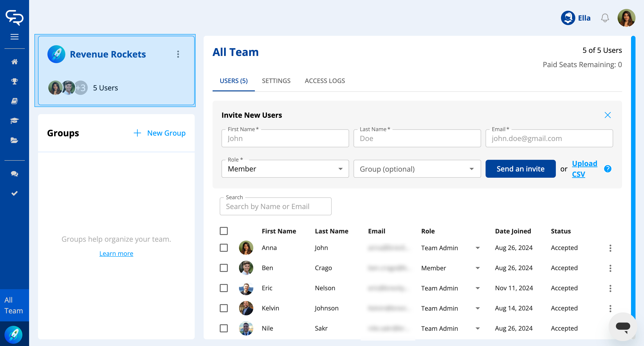Open chat conversations sidebar icon
The image size is (644, 346).
click(15, 174)
